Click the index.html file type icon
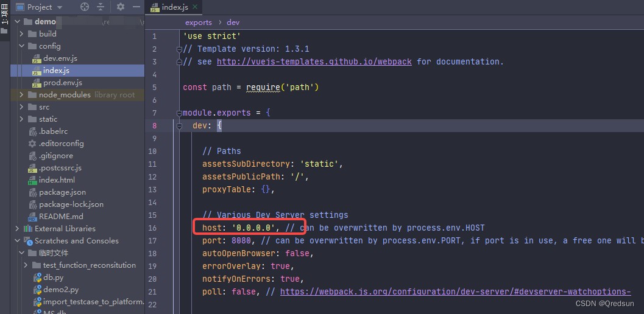This screenshot has width=644, height=314. pos(32,180)
